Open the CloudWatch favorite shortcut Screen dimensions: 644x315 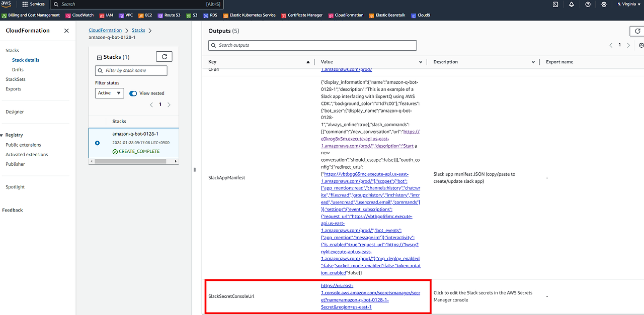click(79, 15)
